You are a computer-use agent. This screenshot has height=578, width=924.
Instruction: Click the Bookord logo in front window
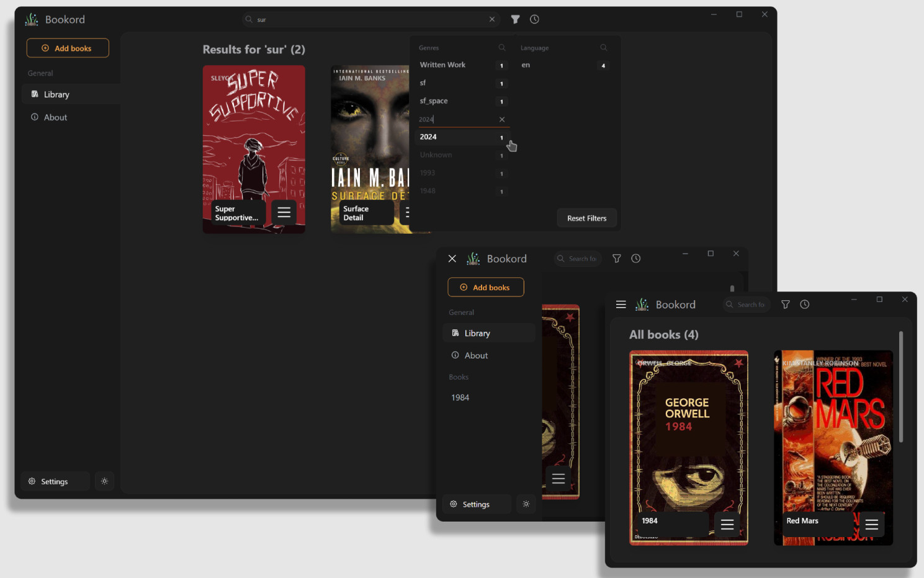coord(642,305)
